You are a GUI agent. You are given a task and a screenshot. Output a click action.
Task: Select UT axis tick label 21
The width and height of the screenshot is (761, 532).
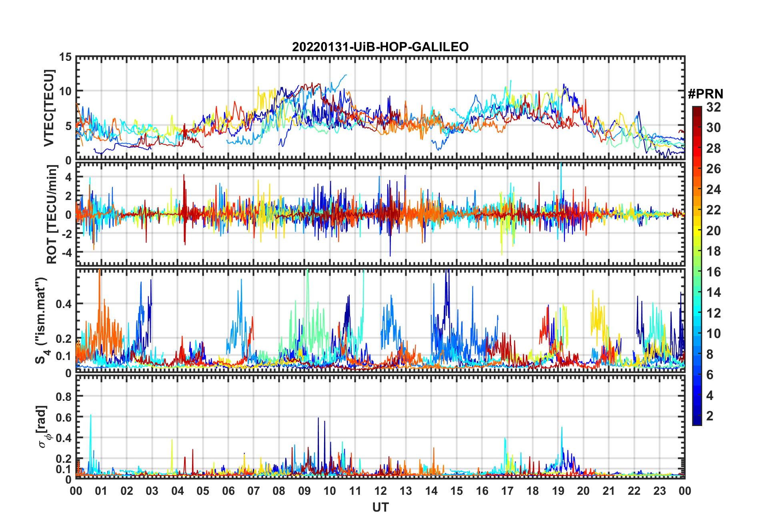(609, 491)
